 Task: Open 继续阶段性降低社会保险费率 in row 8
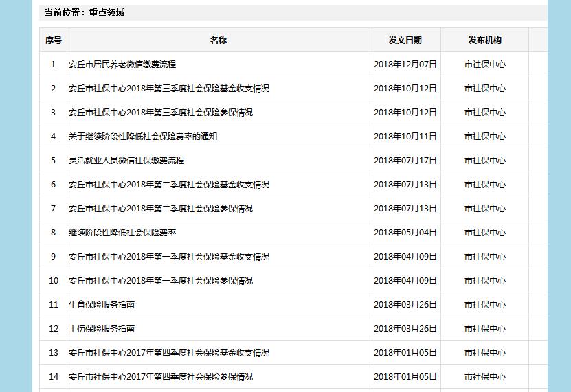click(x=122, y=233)
